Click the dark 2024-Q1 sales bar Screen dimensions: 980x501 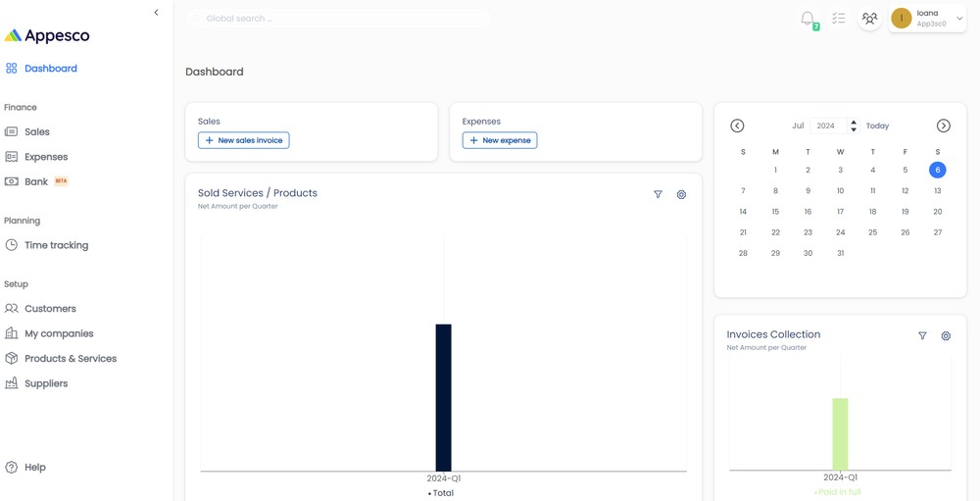tap(443, 397)
